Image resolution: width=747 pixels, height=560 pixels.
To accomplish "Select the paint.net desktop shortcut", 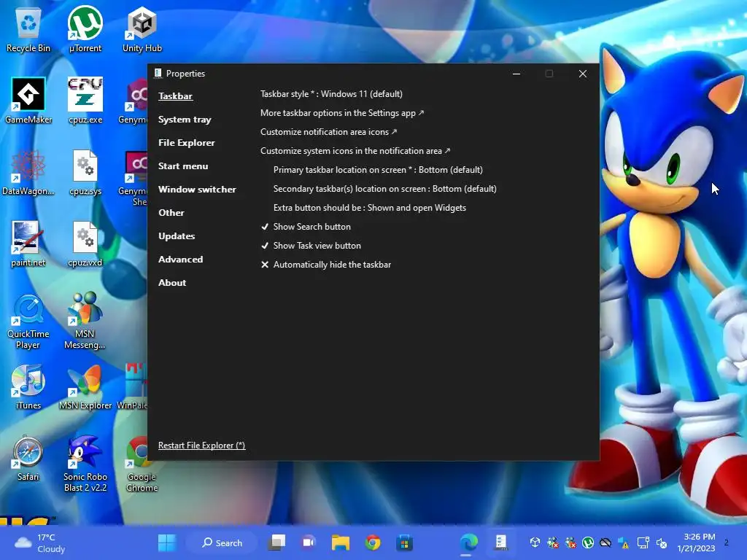I will tap(28, 244).
